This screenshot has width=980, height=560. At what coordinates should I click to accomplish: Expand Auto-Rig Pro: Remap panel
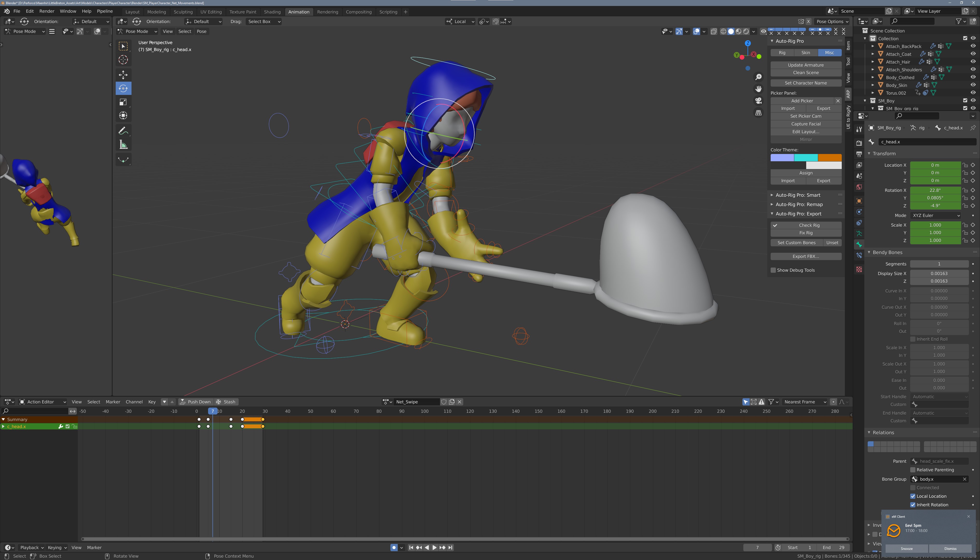[799, 204]
